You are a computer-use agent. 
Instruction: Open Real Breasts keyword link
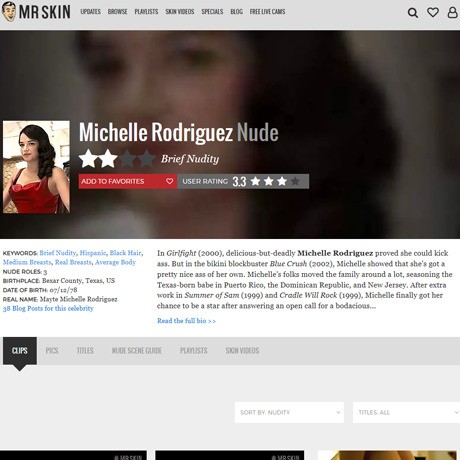click(73, 262)
